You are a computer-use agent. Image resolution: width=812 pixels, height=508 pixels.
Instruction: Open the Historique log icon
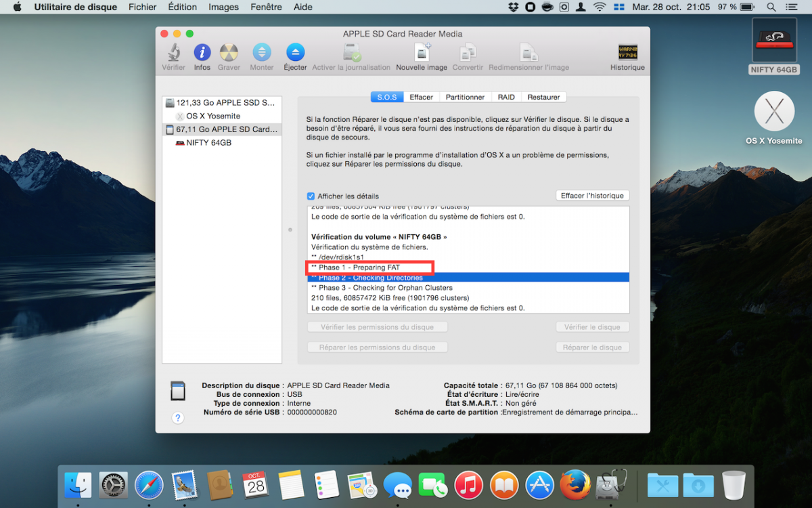(x=627, y=53)
